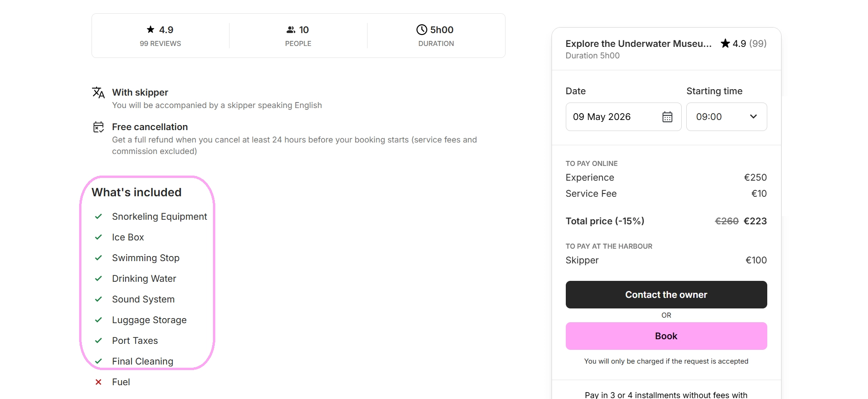868x399 pixels.
Task: Click the checkmark beside Sound System
Action: click(x=98, y=299)
